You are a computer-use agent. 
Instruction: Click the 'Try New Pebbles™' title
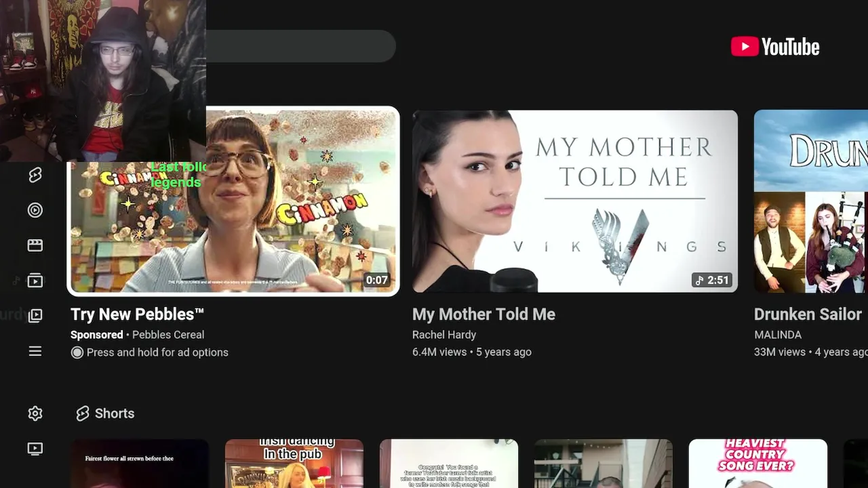click(138, 314)
